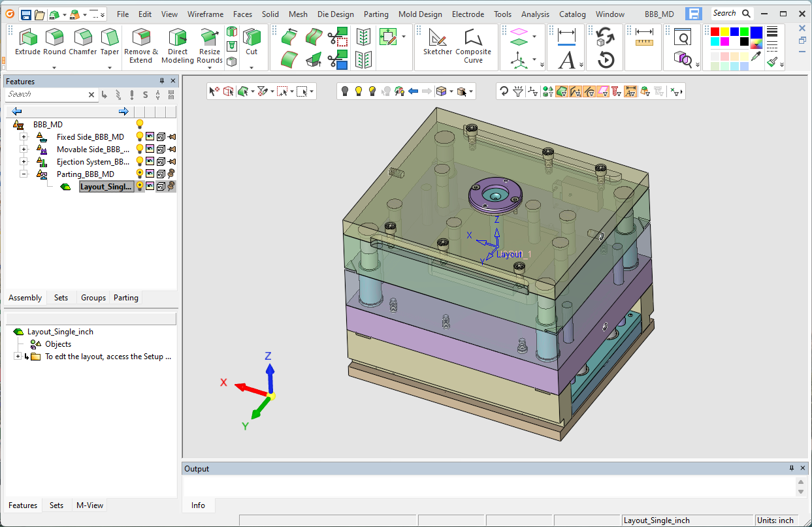The height and width of the screenshot is (527, 812).
Task: Open the dropdown arrow under the Taper tool
Action: pyautogui.click(x=110, y=67)
